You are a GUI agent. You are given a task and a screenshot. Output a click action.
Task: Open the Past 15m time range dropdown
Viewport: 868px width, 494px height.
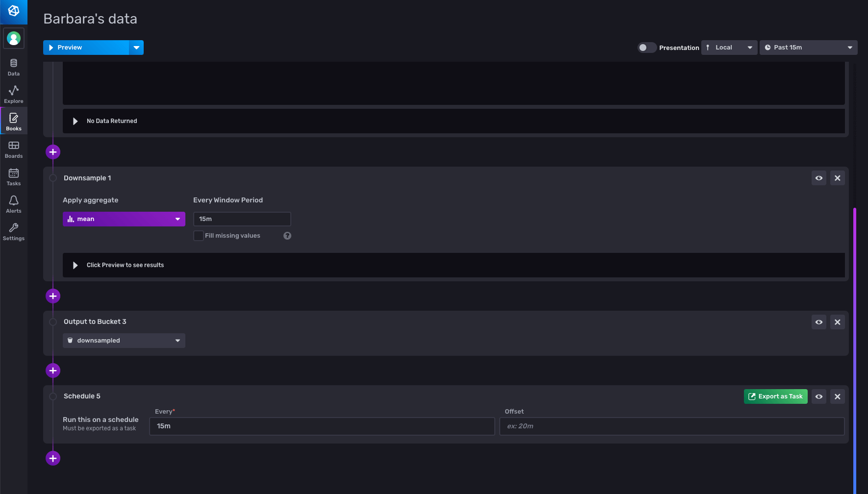(808, 48)
